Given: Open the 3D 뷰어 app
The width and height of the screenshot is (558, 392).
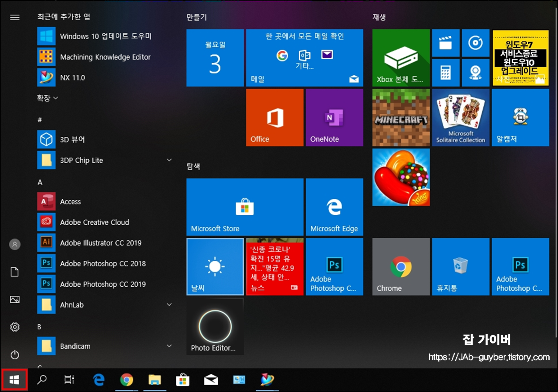Looking at the screenshot, I should (x=105, y=139).
